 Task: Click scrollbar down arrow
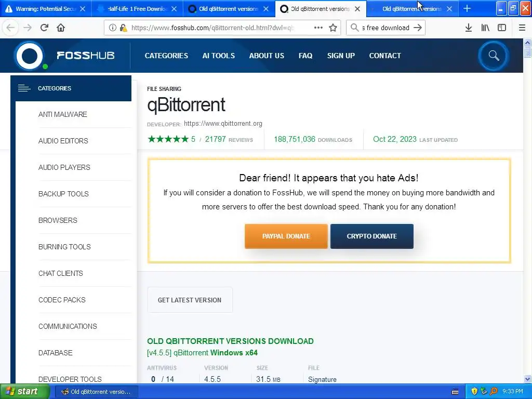[x=527, y=379]
